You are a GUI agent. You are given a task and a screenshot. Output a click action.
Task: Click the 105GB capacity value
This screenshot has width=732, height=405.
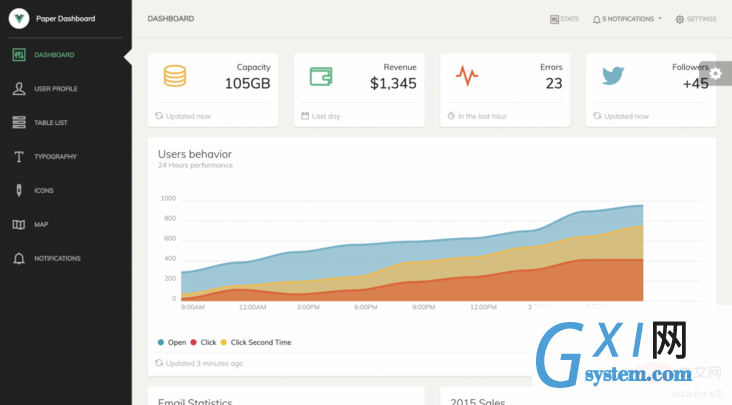[247, 84]
